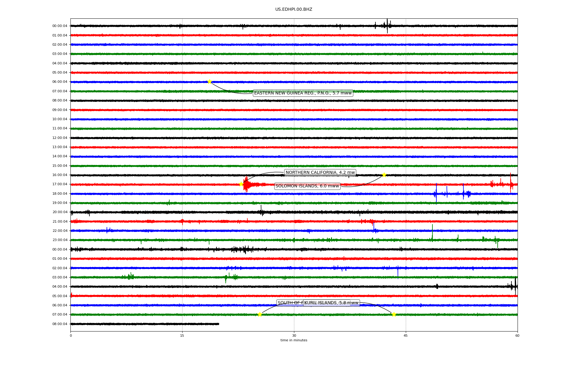Click the star marker connected to Solomon Islands label
588x368 pixels.
coord(384,175)
